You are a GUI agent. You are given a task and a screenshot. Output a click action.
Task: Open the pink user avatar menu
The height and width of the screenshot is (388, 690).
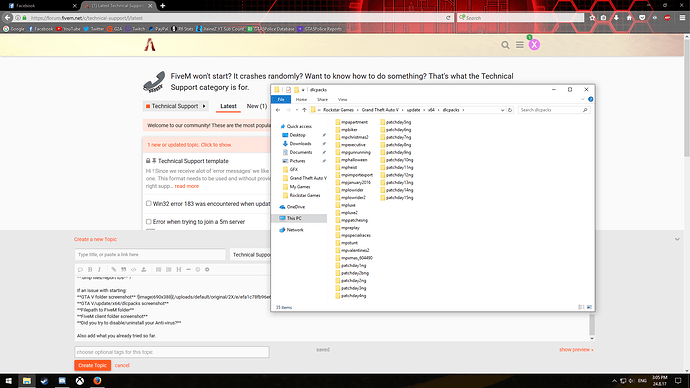click(x=534, y=44)
